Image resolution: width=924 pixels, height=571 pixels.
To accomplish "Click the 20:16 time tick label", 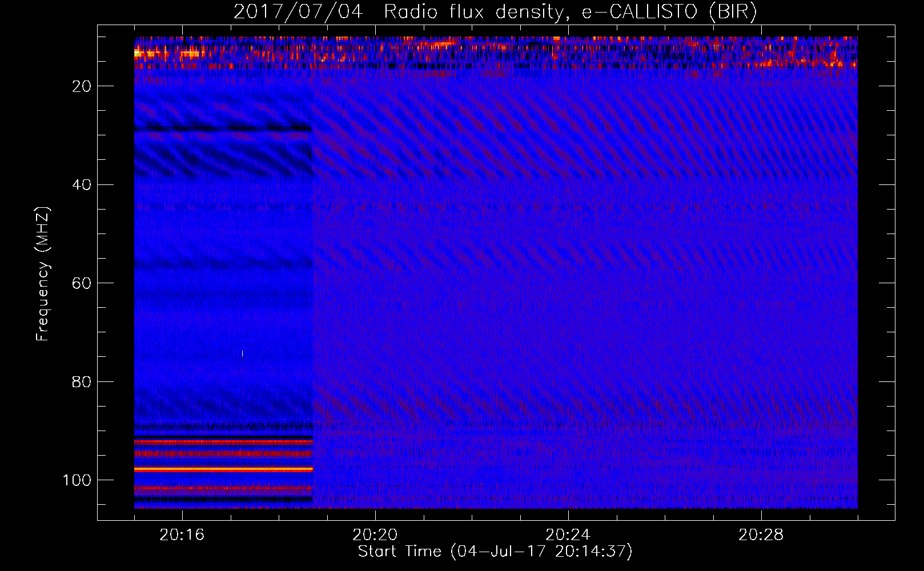I will point(182,535).
